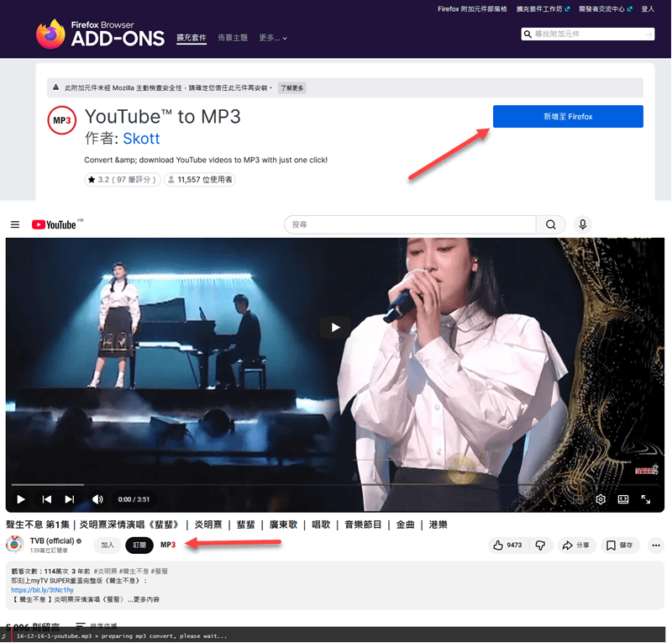Viewport: 672px width, 643px height.
Task: Click the 加入 join button
Action: (x=108, y=545)
